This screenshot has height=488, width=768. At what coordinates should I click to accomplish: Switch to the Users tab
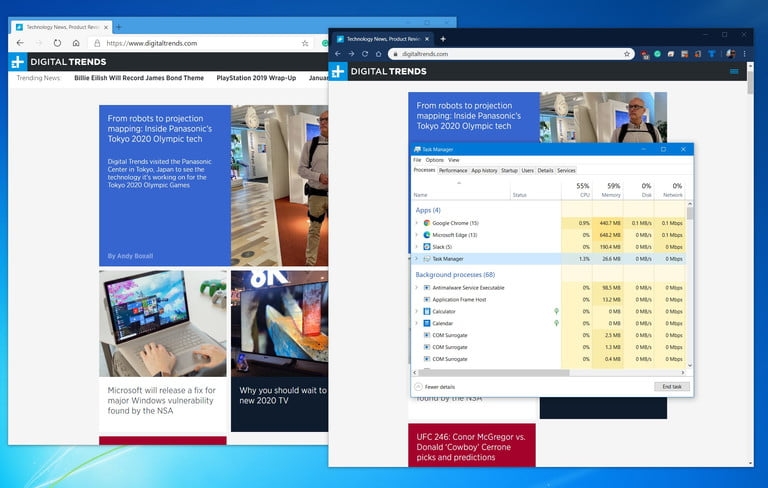[x=528, y=171]
